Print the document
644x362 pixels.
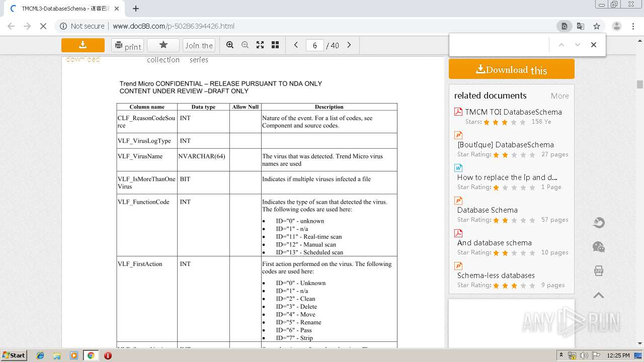(127, 46)
